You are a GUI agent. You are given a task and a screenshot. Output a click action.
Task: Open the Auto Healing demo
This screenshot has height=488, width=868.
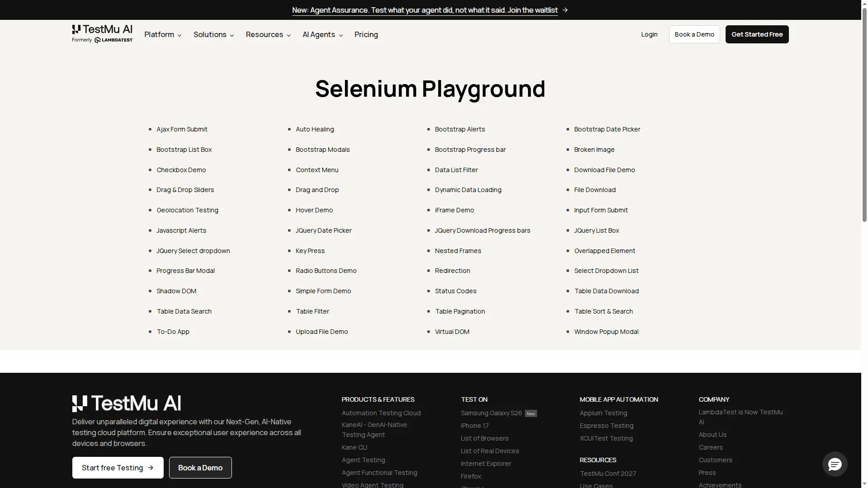point(315,129)
